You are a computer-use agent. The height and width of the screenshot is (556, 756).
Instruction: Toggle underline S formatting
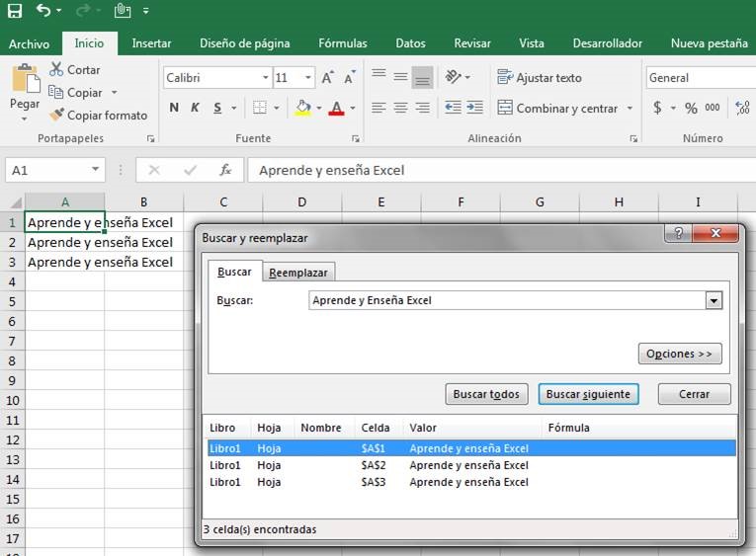[217, 108]
